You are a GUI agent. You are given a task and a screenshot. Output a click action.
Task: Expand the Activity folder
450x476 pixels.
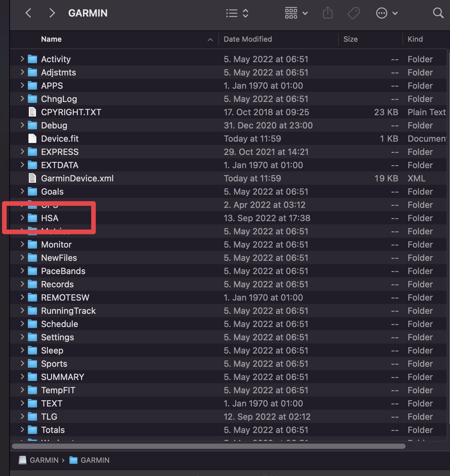click(x=22, y=59)
